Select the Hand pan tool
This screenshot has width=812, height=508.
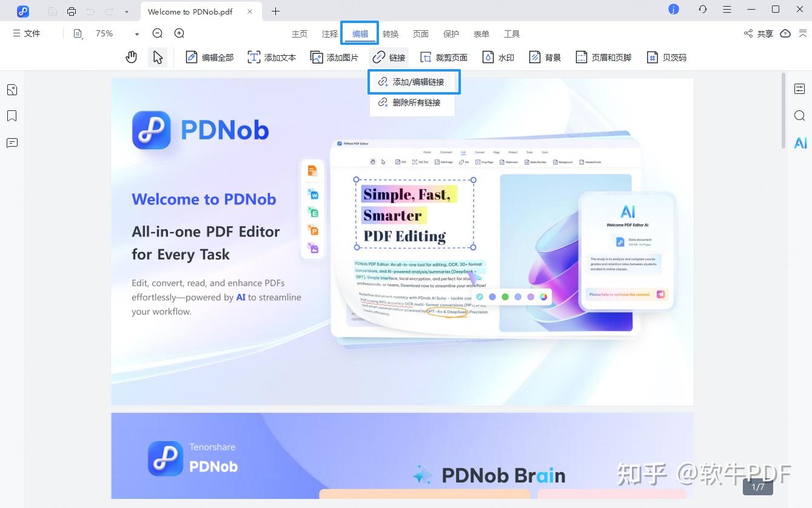pos(131,58)
